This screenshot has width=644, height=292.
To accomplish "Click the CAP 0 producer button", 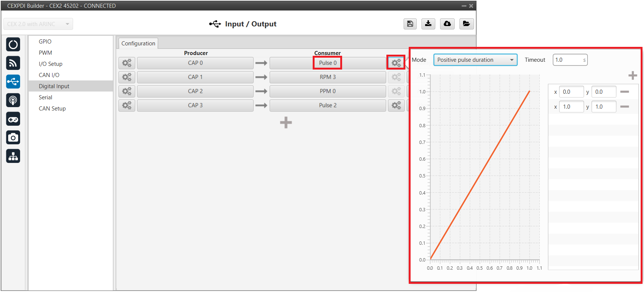I will (195, 63).
